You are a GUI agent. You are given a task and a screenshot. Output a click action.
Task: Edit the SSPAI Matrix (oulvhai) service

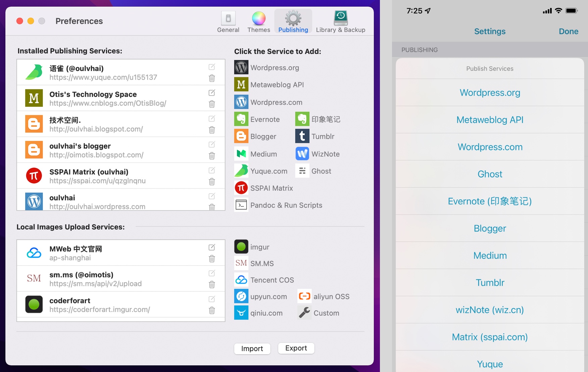(212, 170)
